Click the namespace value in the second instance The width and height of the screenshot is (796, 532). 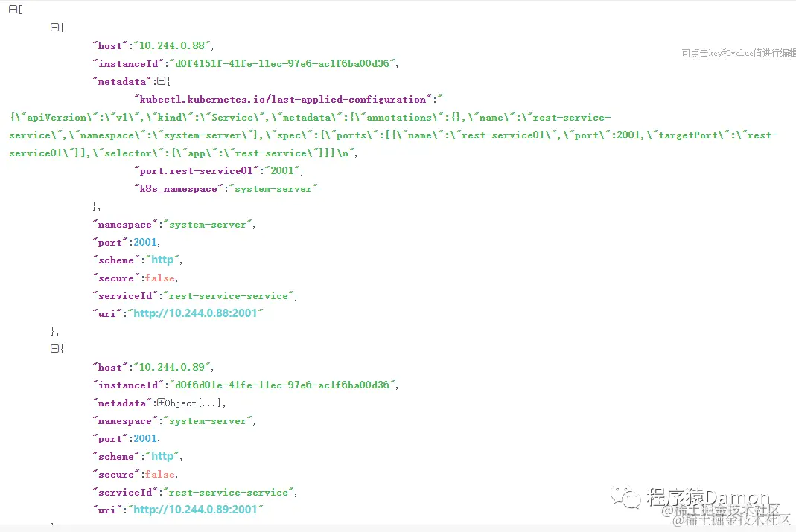pyautogui.click(x=208, y=421)
